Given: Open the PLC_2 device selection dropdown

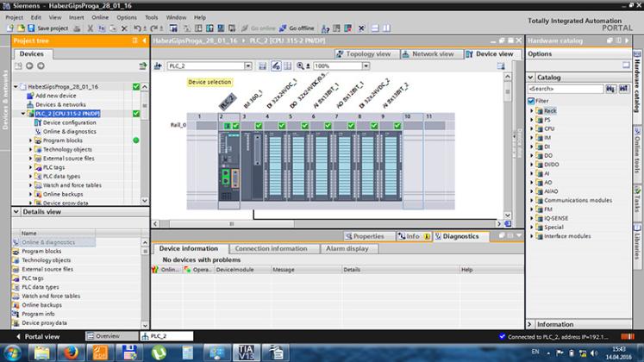Looking at the screenshot, I should [x=247, y=66].
